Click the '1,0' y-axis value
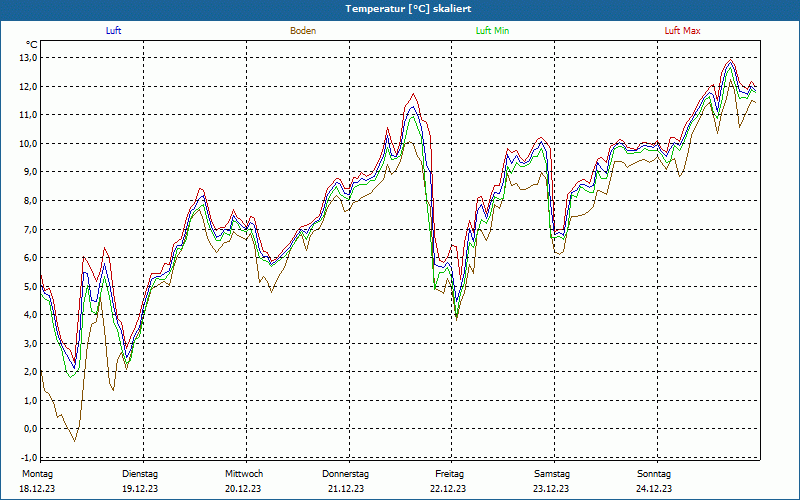 (x=31, y=401)
